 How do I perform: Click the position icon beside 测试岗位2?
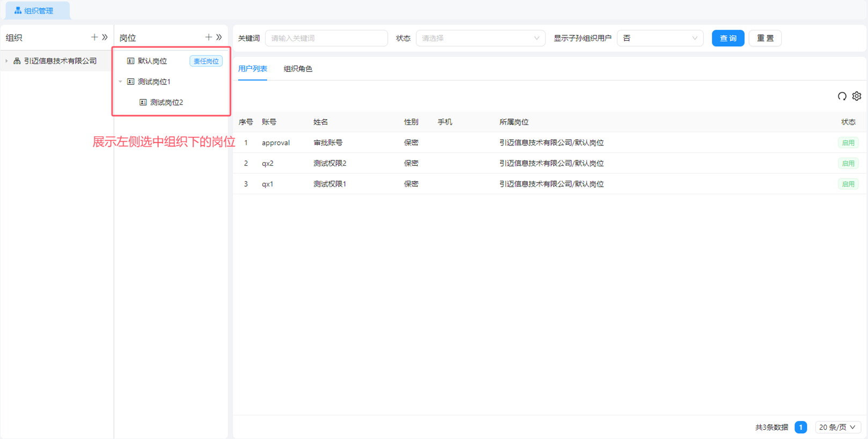(x=143, y=103)
